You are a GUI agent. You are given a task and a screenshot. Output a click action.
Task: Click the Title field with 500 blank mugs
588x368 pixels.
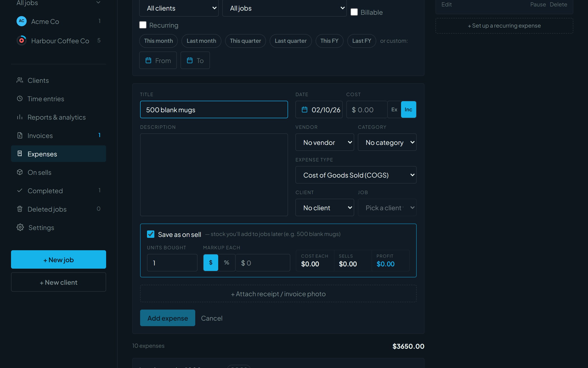(214, 109)
